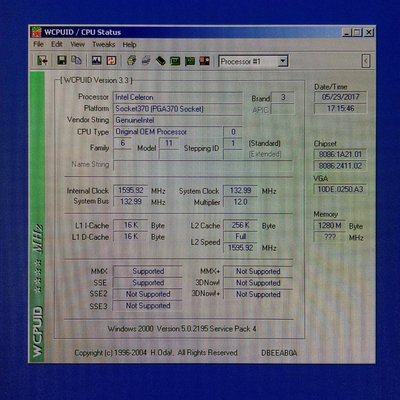
Task: Click the Platform field Socket370
Action: tap(177, 109)
